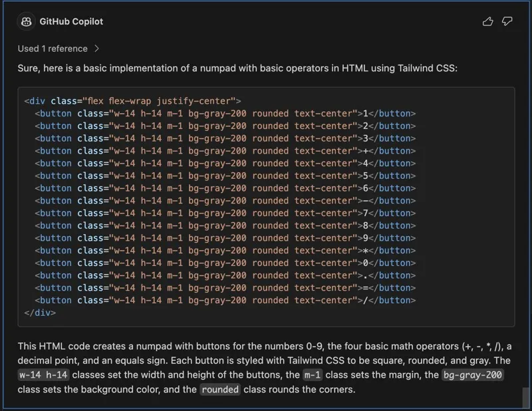Screen dimensions: 532x411
Task: Click the GitHub Copilot name label
Action: (71, 21)
